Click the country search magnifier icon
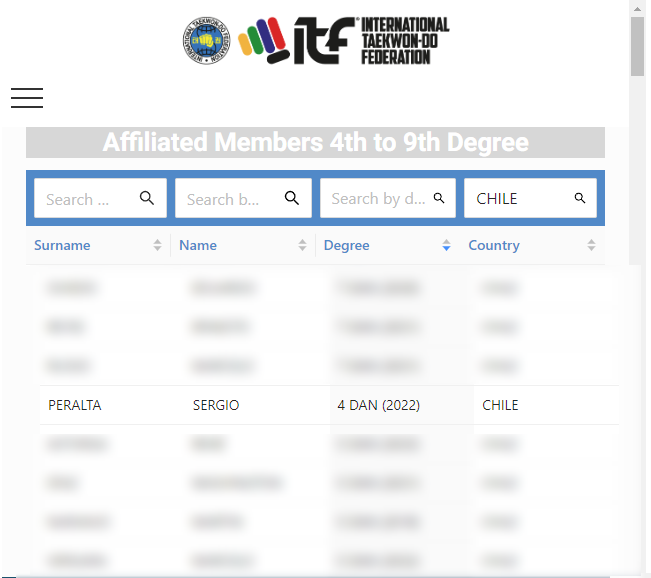The image size is (651, 578). 580,198
